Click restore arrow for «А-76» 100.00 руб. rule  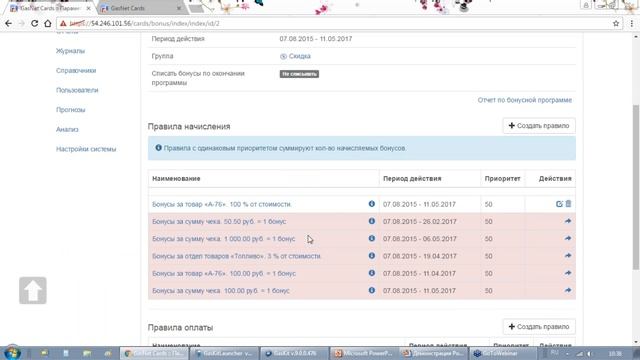[568, 273]
